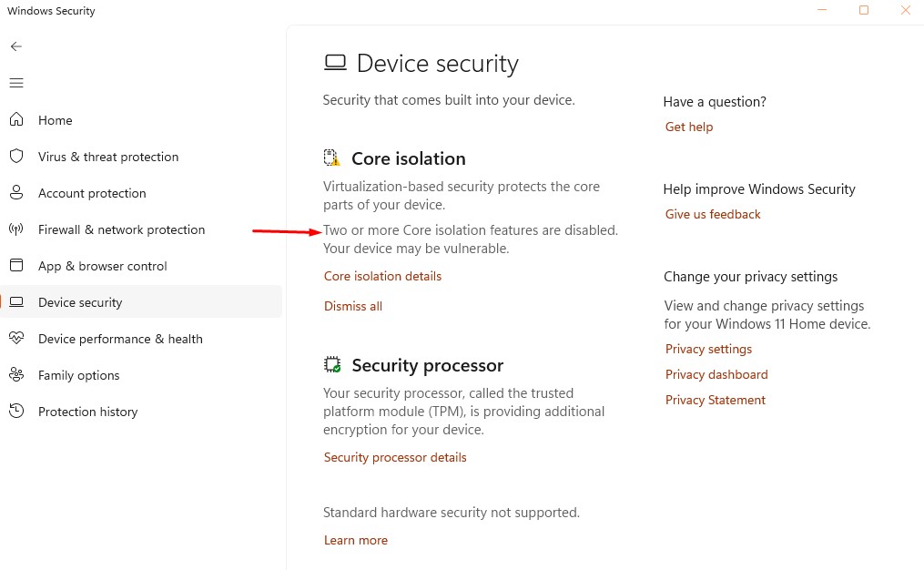Click the App & browser control icon
This screenshot has height=570, width=924.
point(15,266)
